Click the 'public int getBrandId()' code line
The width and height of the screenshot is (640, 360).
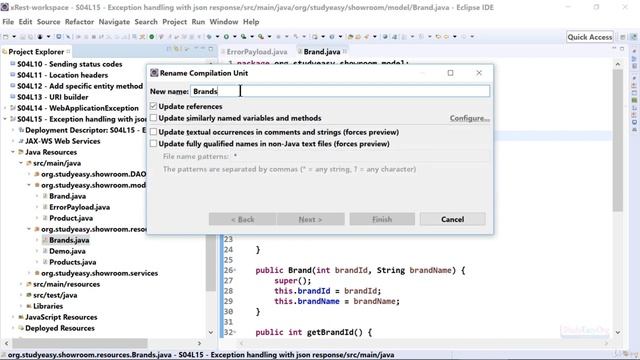[313, 332]
